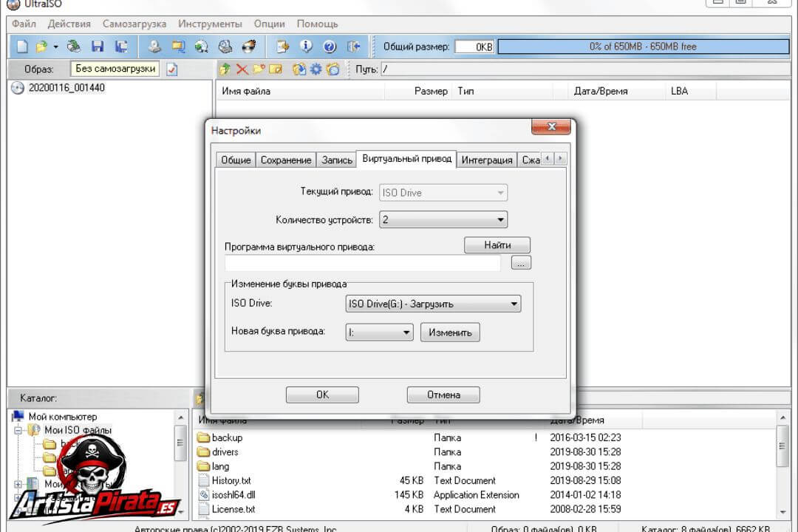Click the Open file folder icon
798x532 pixels.
coord(41,47)
